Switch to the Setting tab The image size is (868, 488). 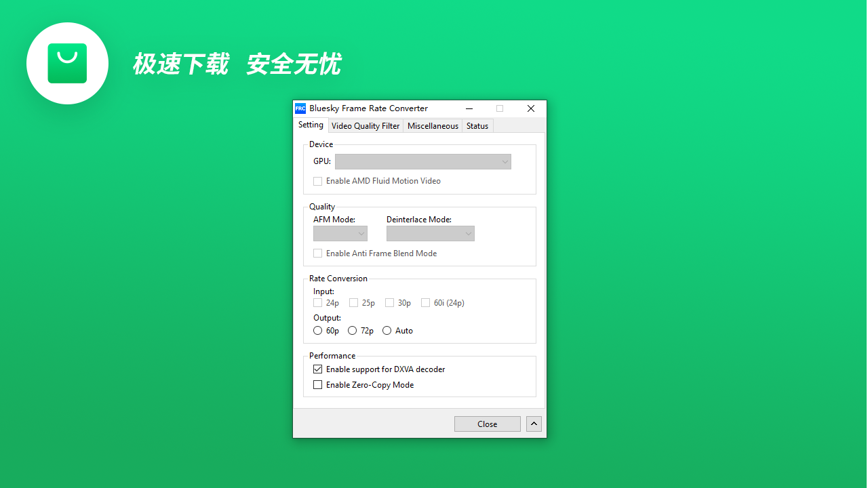[x=311, y=125]
